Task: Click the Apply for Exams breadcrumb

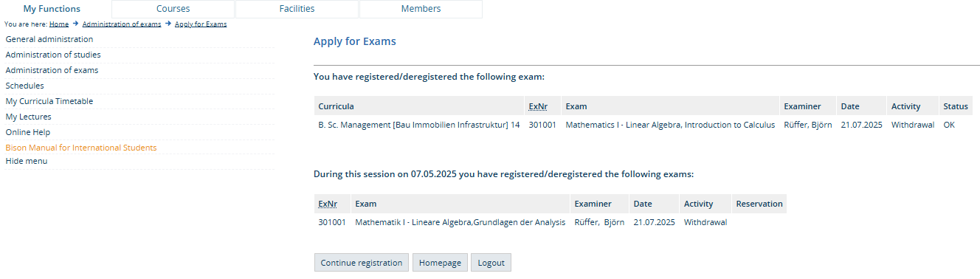Action: point(201,24)
